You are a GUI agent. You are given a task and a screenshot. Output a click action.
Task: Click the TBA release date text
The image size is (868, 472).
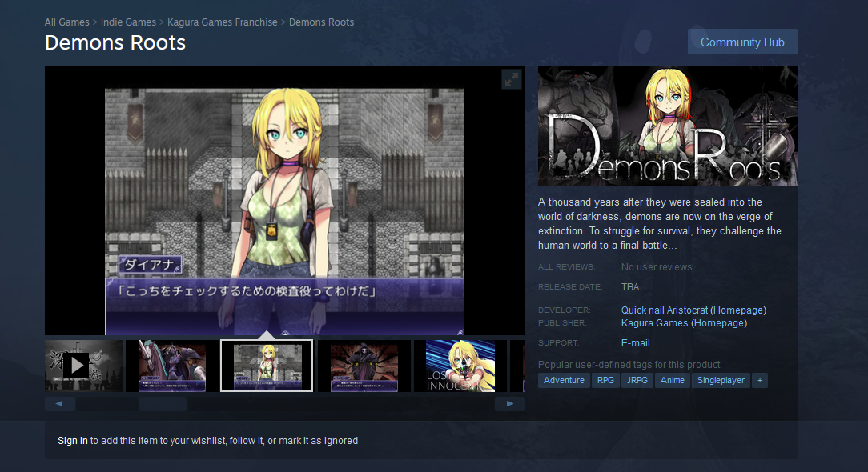point(630,286)
